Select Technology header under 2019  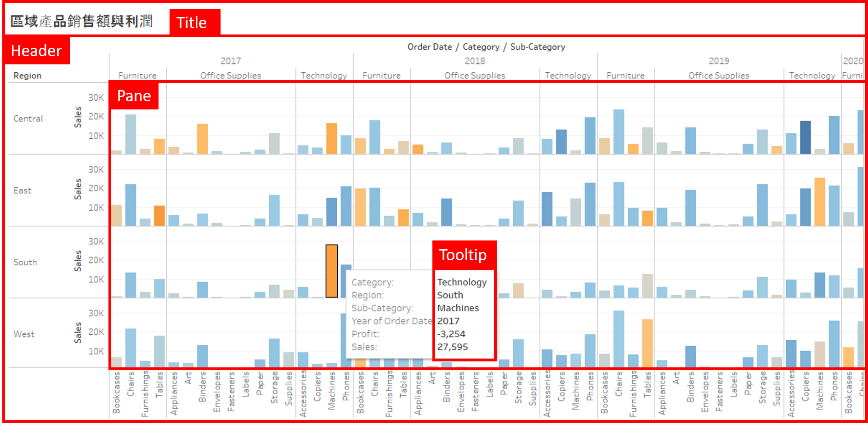(x=812, y=75)
